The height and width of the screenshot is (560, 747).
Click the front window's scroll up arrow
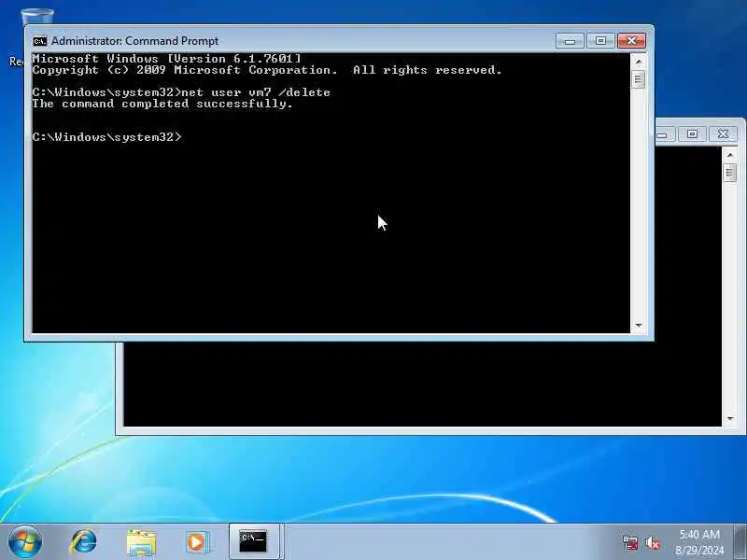tap(639, 62)
